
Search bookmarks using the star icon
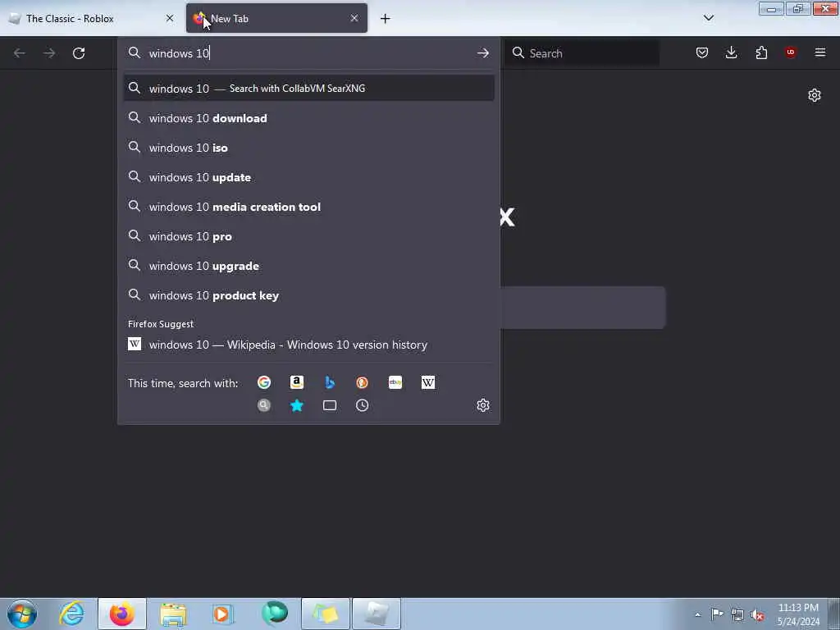tap(297, 405)
